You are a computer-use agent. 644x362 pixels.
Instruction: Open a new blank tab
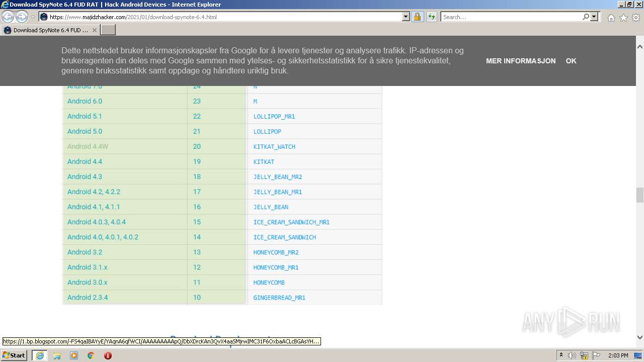click(x=108, y=30)
